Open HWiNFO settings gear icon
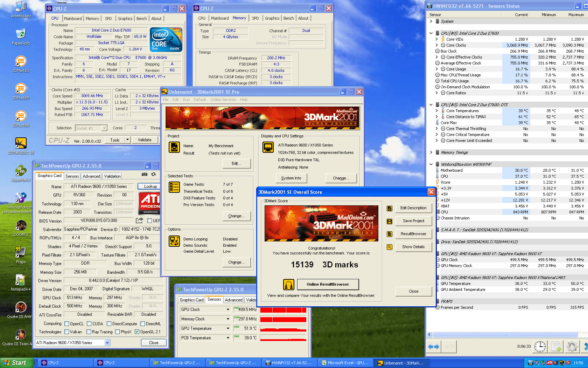The image size is (588, 368). (x=572, y=346)
